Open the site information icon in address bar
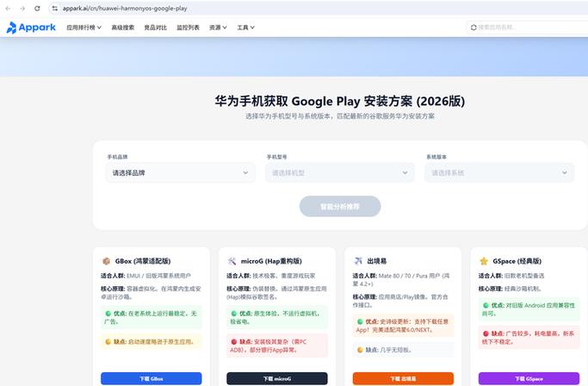 pos(55,9)
